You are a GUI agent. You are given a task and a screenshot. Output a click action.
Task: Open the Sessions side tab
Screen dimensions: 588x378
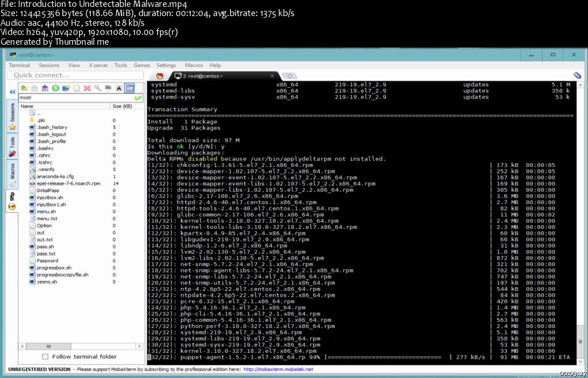click(x=13, y=117)
